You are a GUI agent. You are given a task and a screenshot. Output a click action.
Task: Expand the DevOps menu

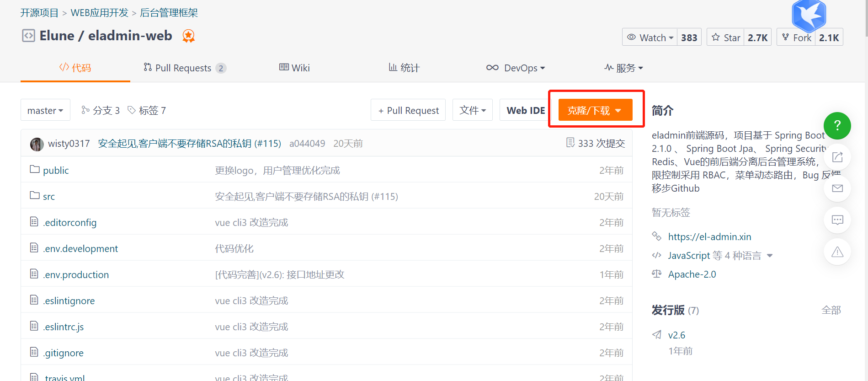516,68
